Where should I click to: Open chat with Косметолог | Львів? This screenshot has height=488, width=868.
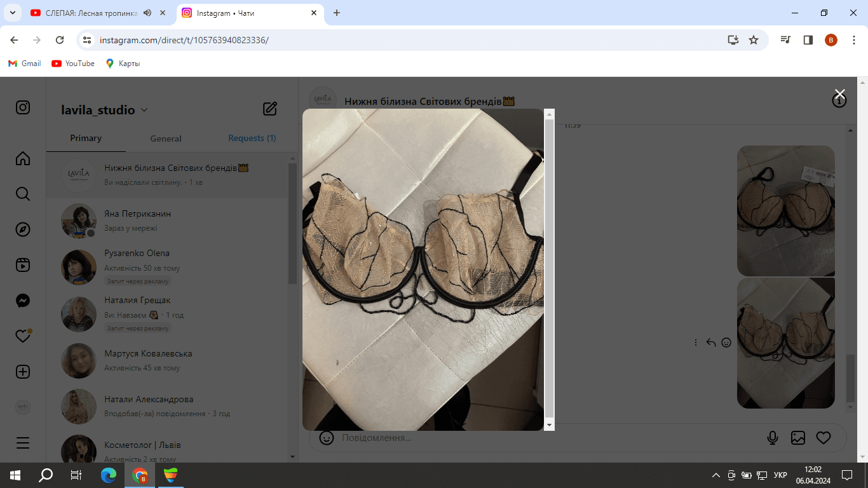[x=167, y=447]
